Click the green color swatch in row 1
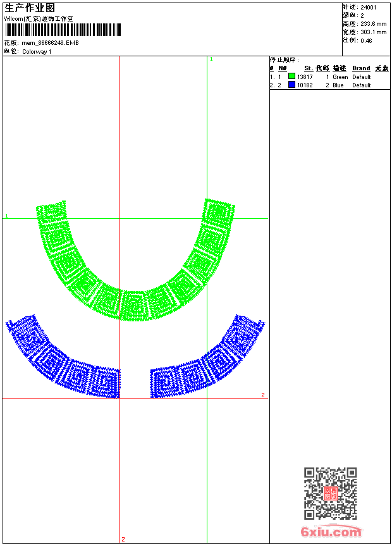This screenshot has height=544, width=392. click(x=291, y=77)
